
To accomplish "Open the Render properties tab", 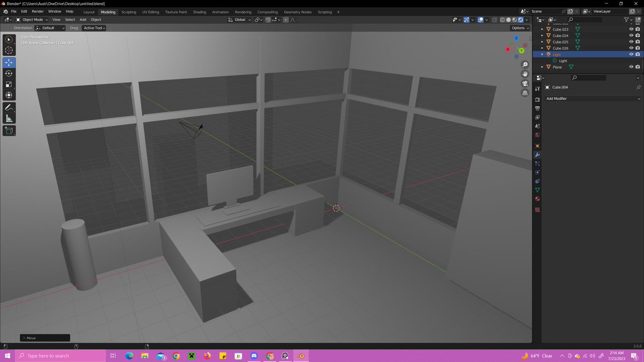I will [537, 99].
